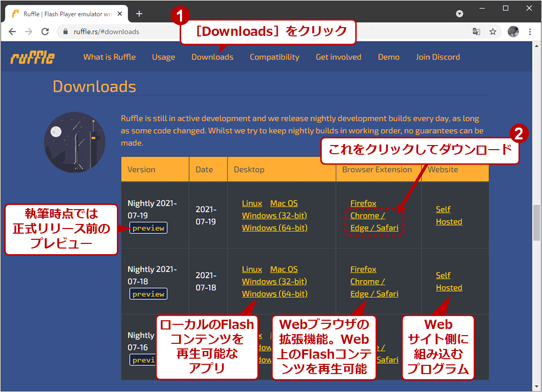Go back using the back arrow
Viewport: 542px width, 392px height.
click(x=13, y=32)
